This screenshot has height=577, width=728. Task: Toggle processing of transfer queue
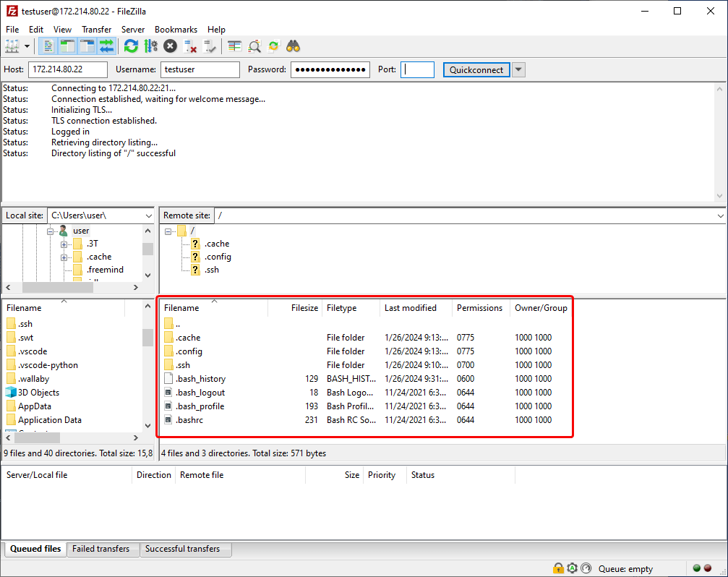click(x=151, y=46)
